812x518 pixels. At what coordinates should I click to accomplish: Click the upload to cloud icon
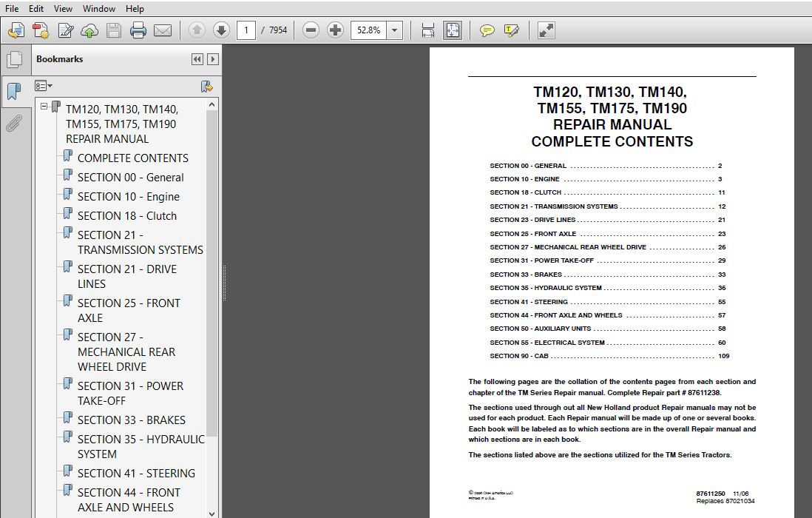click(x=89, y=30)
